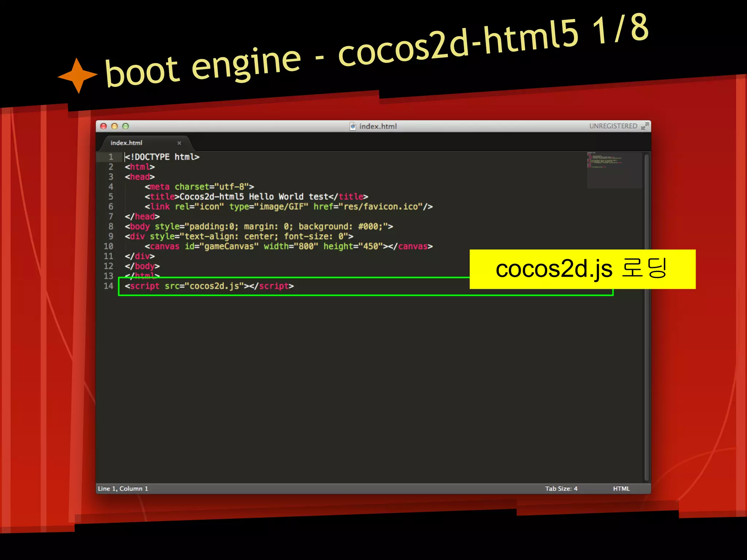Click the red close window button
This screenshot has height=560, width=747.
click(104, 126)
